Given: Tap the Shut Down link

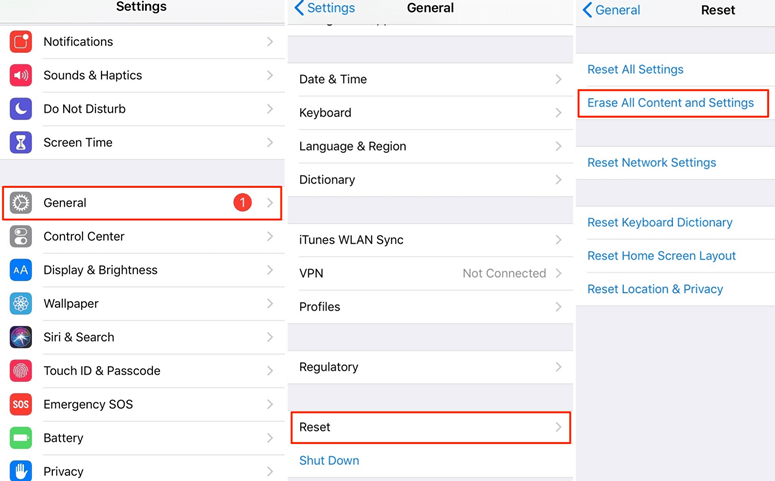Looking at the screenshot, I should 329,461.
